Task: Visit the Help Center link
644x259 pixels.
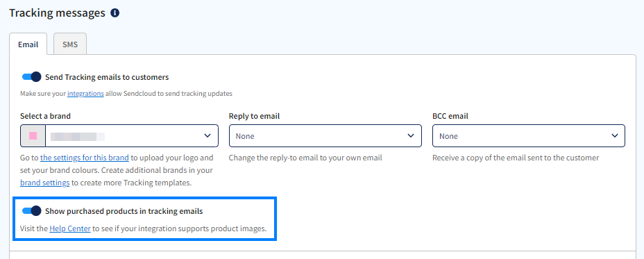Action: 70,228
